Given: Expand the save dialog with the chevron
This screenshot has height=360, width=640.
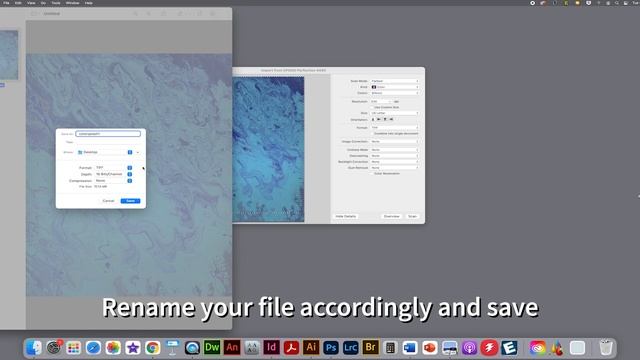Looking at the screenshot, I should click(138, 152).
